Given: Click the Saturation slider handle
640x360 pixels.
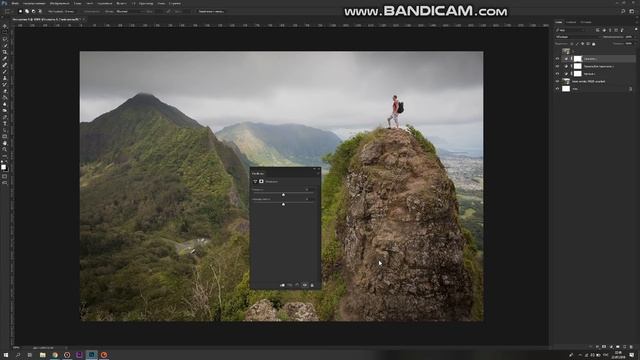Looking at the screenshot, I should click(x=283, y=204).
